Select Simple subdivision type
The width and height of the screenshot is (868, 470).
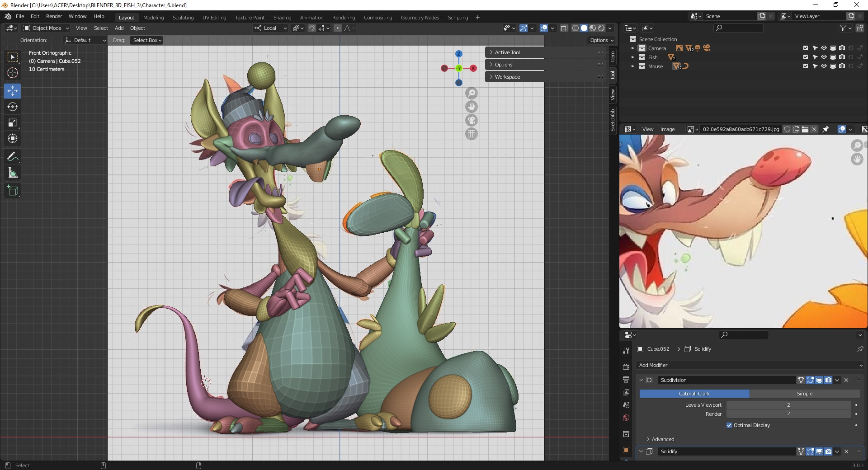[805, 394]
